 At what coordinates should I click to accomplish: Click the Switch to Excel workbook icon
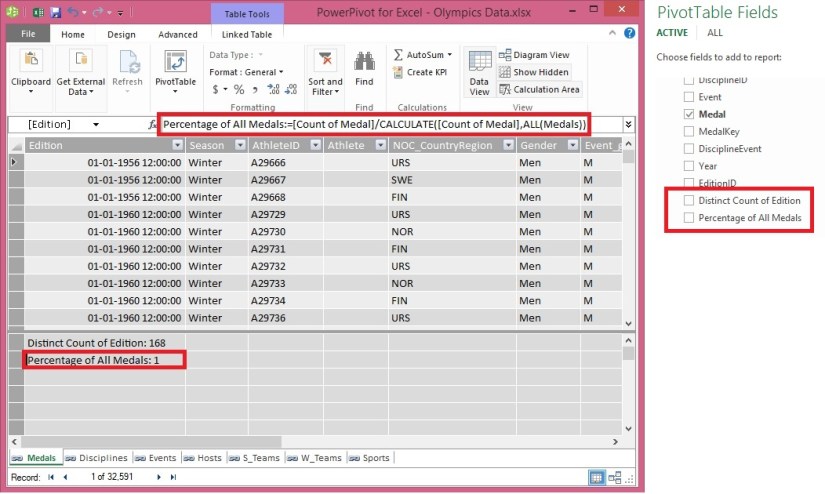click(38, 12)
